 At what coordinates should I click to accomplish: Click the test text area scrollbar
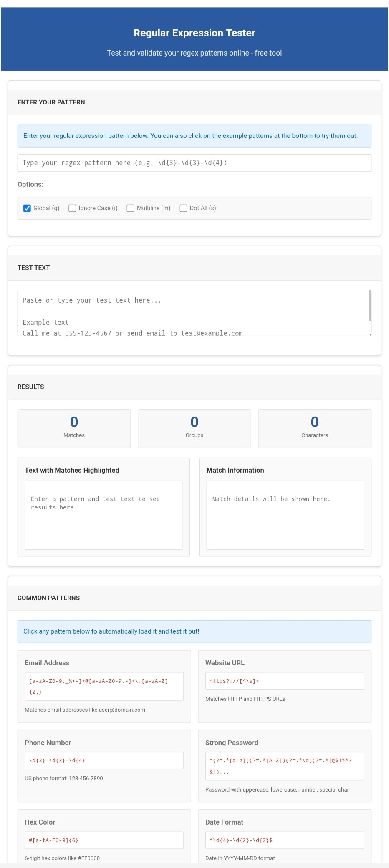(x=370, y=306)
